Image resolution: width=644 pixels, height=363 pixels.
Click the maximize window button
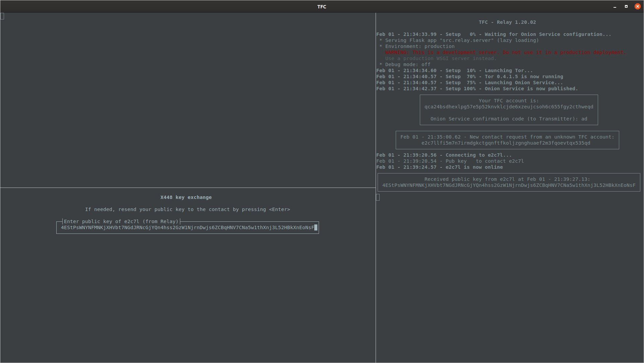point(626,6)
